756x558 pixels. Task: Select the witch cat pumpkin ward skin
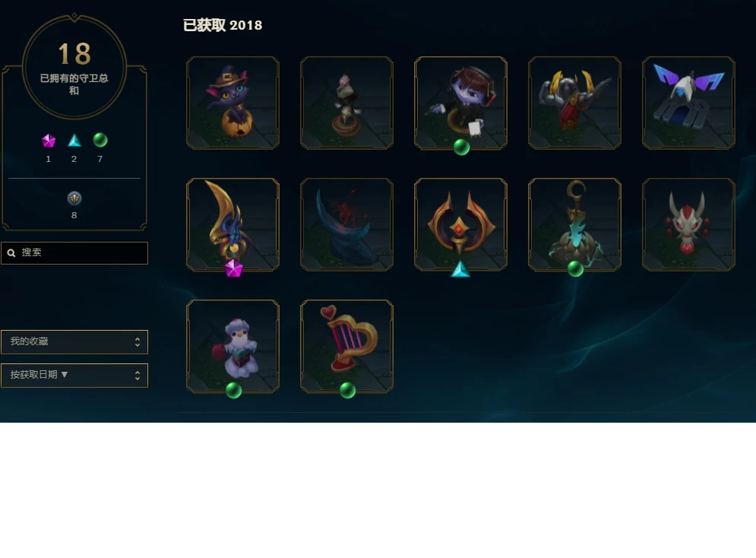pyautogui.click(x=232, y=103)
